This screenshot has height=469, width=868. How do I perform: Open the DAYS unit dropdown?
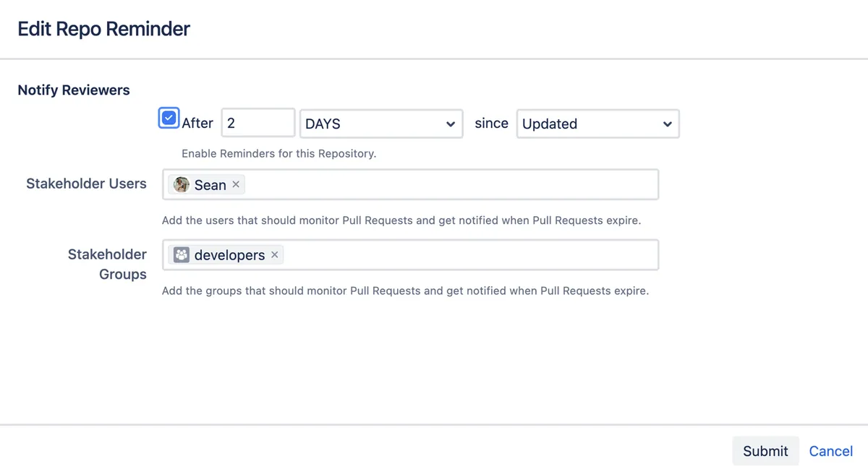[381, 124]
